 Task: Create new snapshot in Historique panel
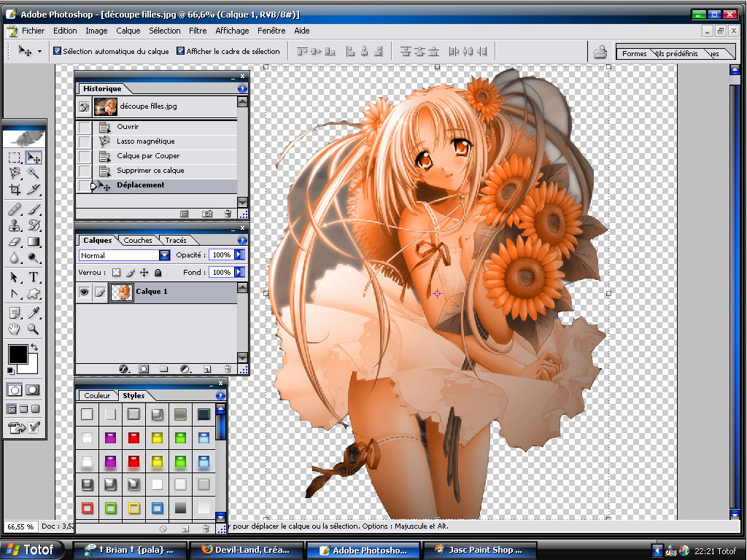(x=206, y=214)
